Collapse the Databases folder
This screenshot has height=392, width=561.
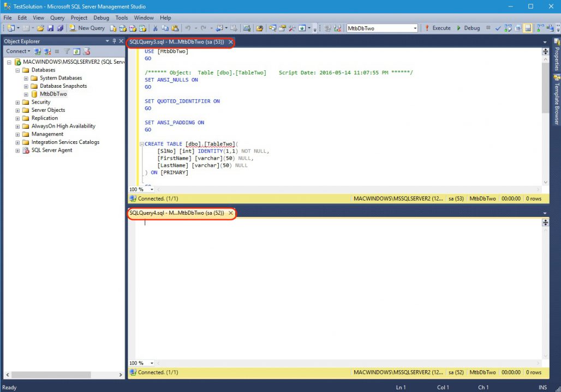[17, 70]
